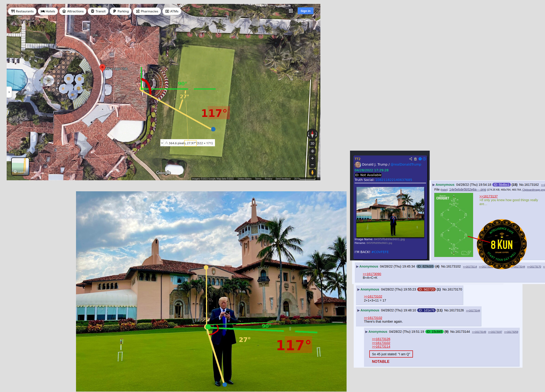Click the share icon on the TT2 card

(x=411, y=159)
